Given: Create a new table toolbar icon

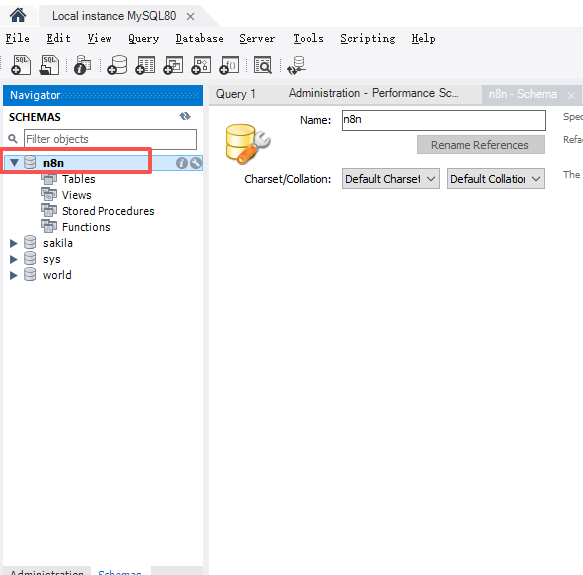Looking at the screenshot, I should click(145, 65).
